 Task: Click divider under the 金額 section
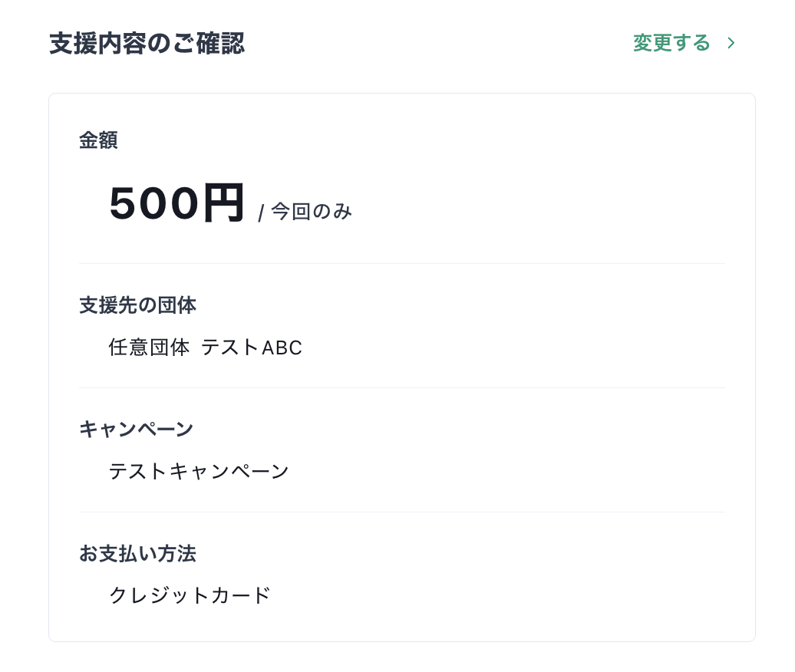[x=402, y=263]
